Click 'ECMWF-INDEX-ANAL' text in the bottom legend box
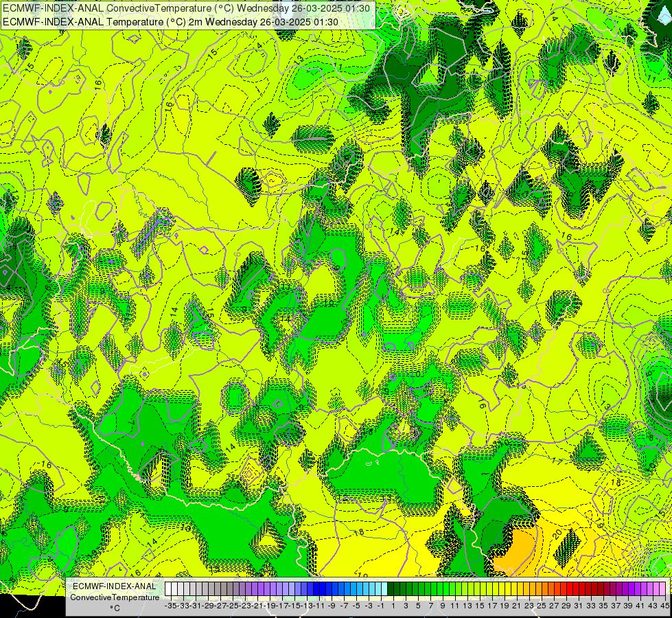 115,586
